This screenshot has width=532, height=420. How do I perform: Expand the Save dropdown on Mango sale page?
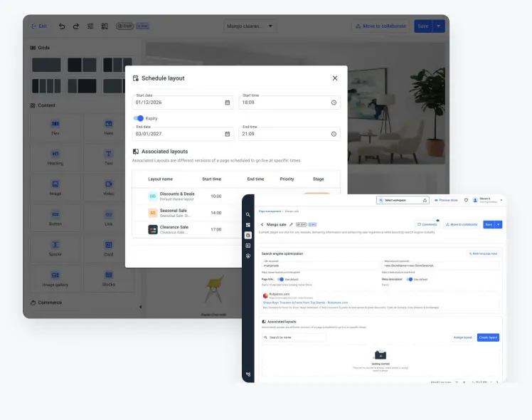pos(499,224)
